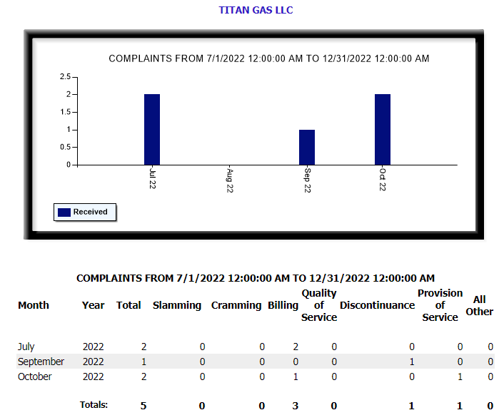This screenshot has height=420, width=504.
Task: Select the Sep 22 bar in chart
Action: click(x=307, y=148)
